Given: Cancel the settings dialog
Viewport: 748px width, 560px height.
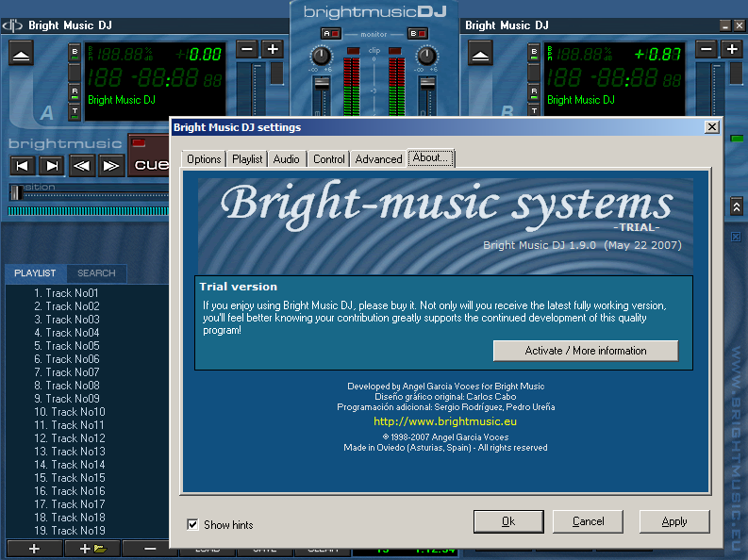Looking at the screenshot, I should (x=588, y=521).
